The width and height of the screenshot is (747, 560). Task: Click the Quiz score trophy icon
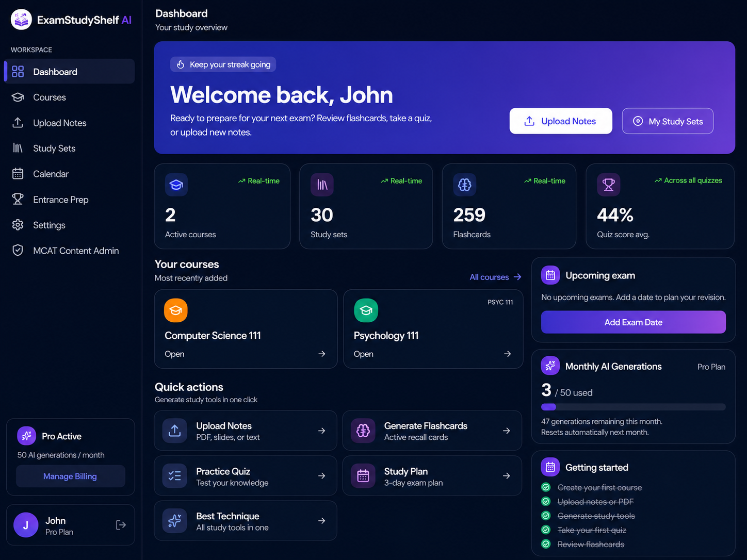(609, 185)
